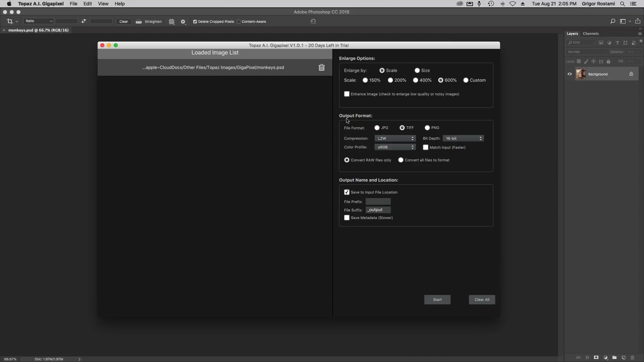Switch to the Channels tab
The width and height of the screenshot is (644, 362).
[591, 34]
